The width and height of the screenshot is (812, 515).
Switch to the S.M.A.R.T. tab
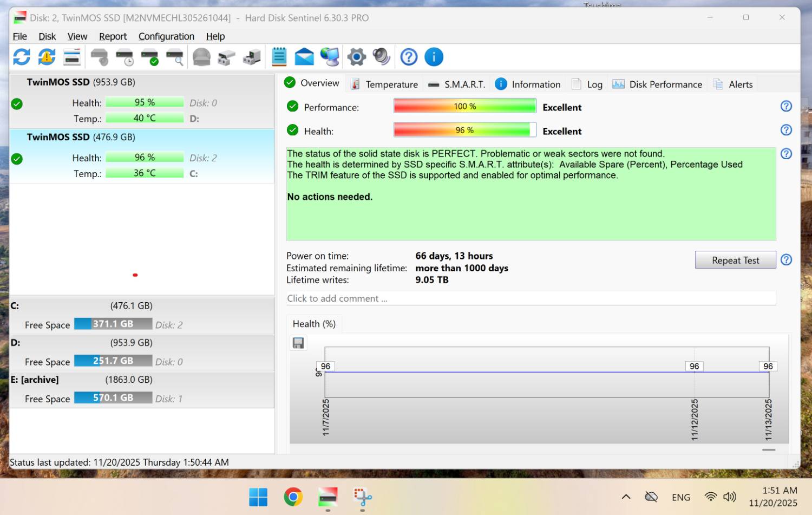tap(457, 84)
